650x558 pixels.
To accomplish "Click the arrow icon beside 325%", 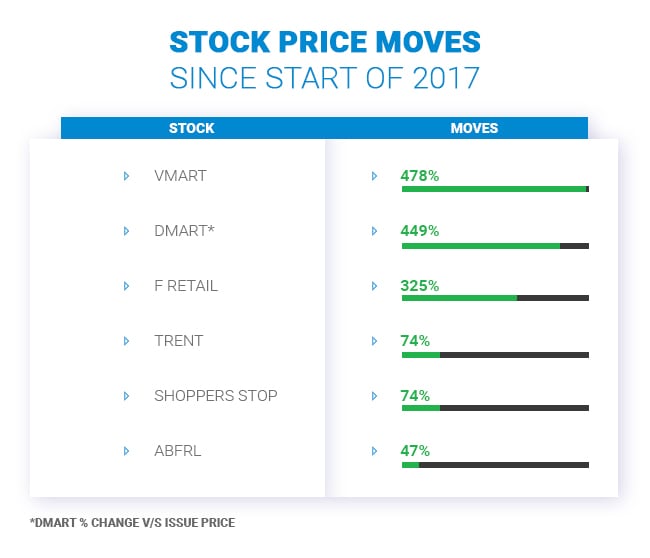I will [374, 286].
